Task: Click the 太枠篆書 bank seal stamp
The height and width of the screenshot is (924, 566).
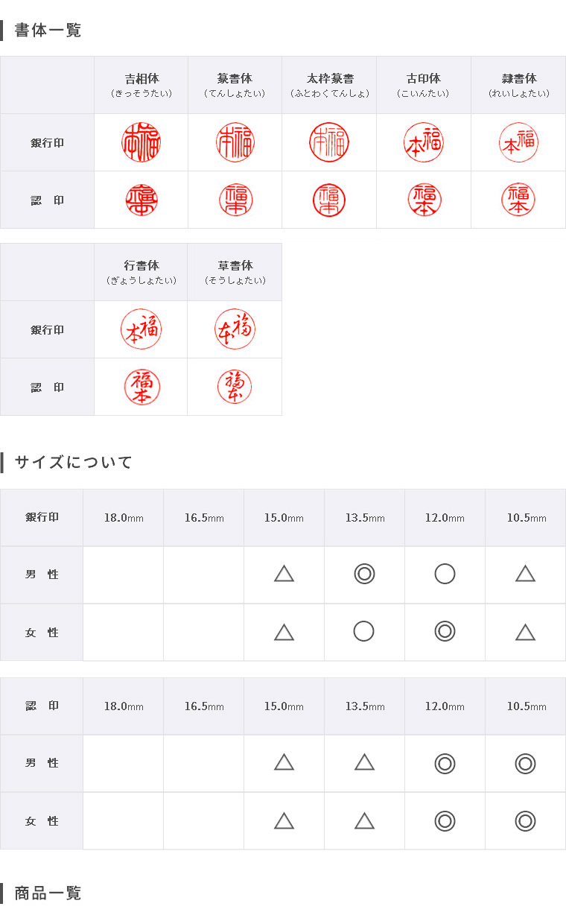Action: (x=329, y=142)
